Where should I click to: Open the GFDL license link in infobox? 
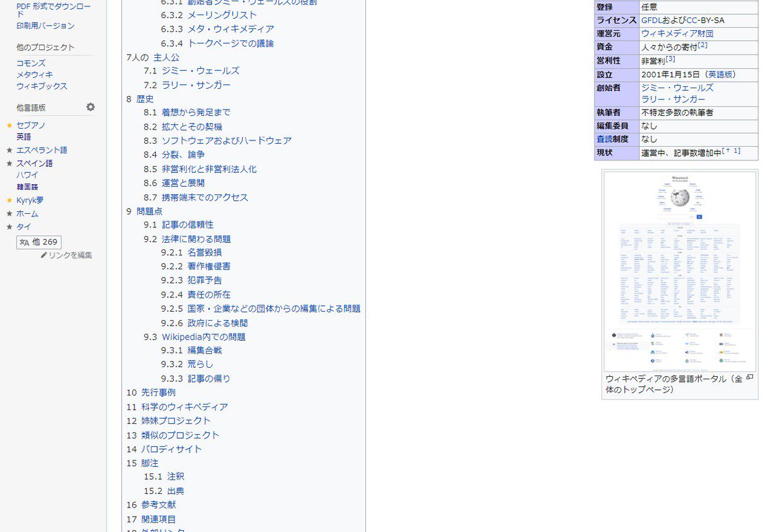pos(652,20)
